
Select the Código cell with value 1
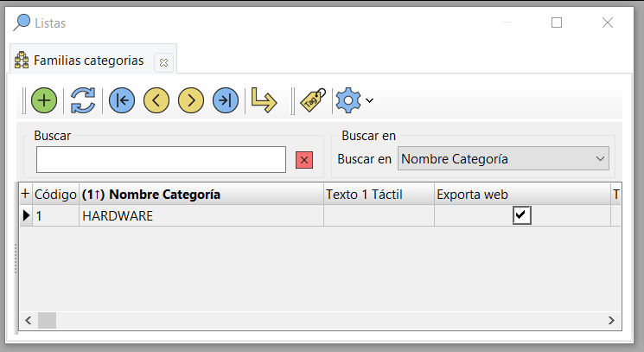pos(55,215)
